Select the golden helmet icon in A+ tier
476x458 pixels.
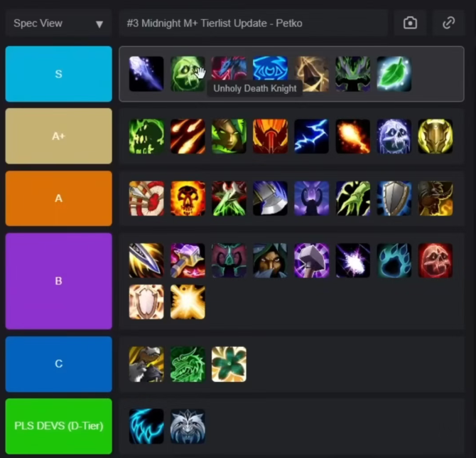[436, 136]
